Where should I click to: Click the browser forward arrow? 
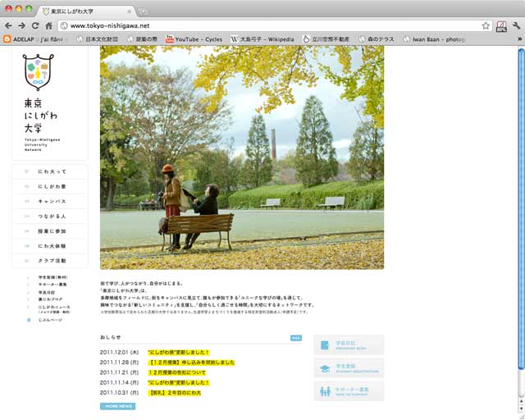pos(22,25)
